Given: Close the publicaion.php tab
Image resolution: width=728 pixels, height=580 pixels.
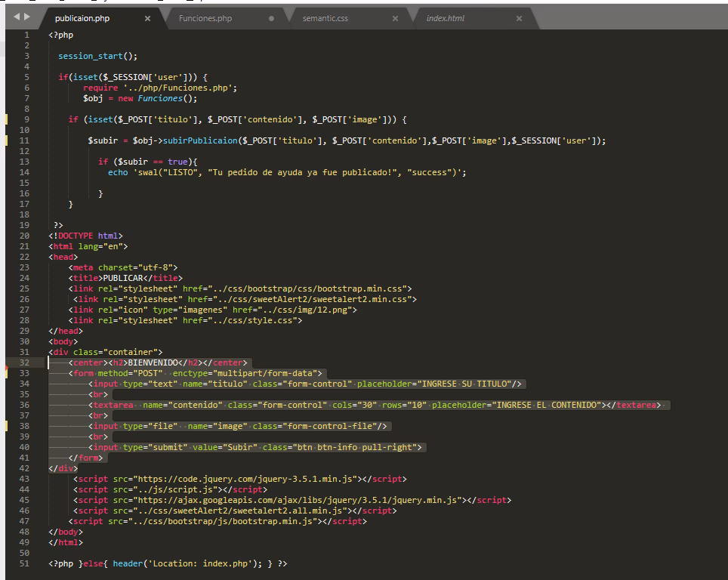Looking at the screenshot, I should coord(148,19).
